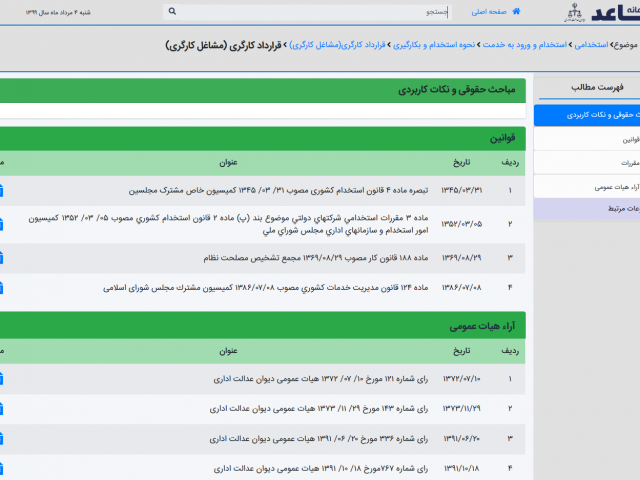Open blue document icon for law row 1
Image resolution: width=640 pixels, height=480 pixels.
pos(2,190)
